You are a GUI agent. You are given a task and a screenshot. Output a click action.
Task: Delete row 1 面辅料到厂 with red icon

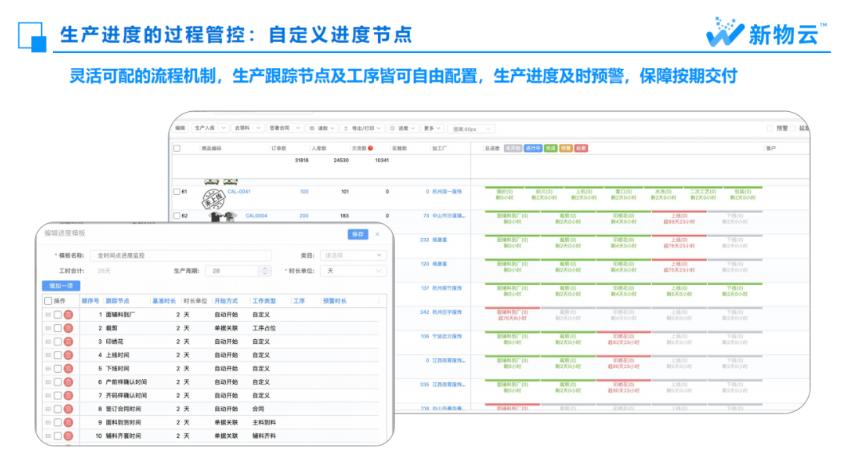click(x=68, y=315)
